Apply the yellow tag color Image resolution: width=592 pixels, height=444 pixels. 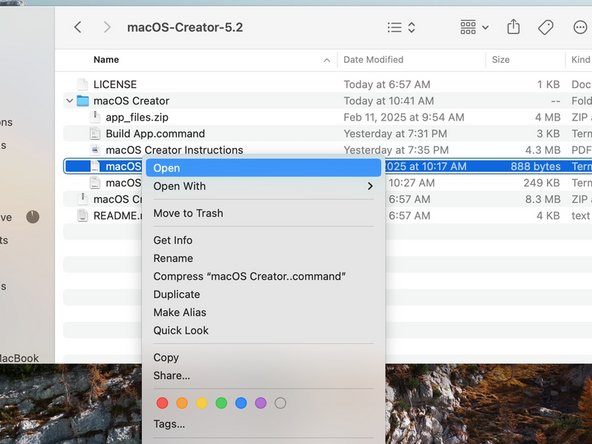click(x=202, y=403)
